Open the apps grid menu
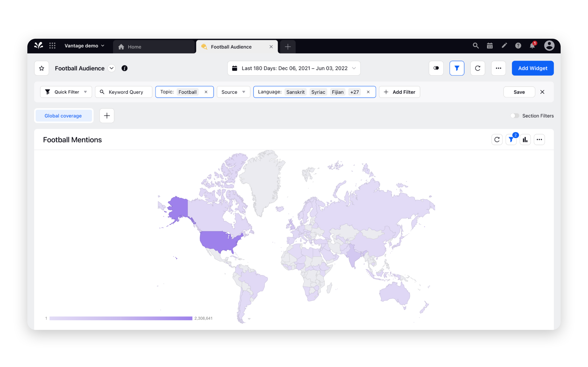588x367 pixels. click(x=52, y=46)
